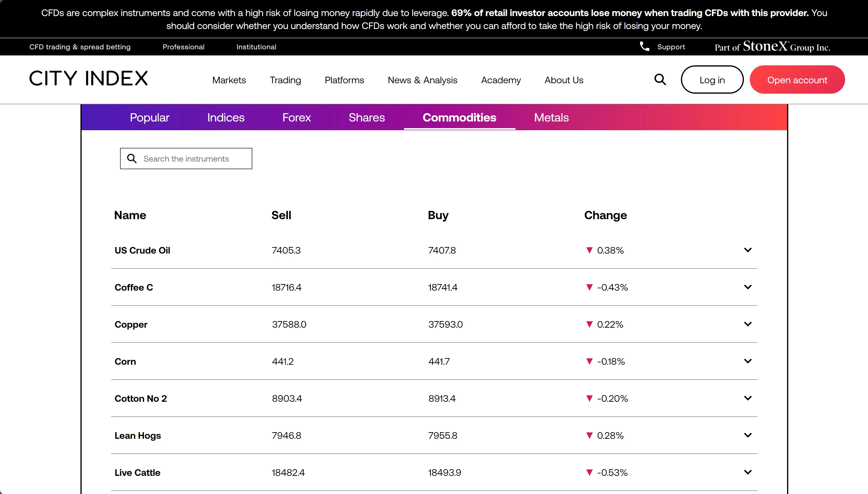Open the Professional link
Screen dimensions: 868x494
pyautogui.click(x=184, y=47)
